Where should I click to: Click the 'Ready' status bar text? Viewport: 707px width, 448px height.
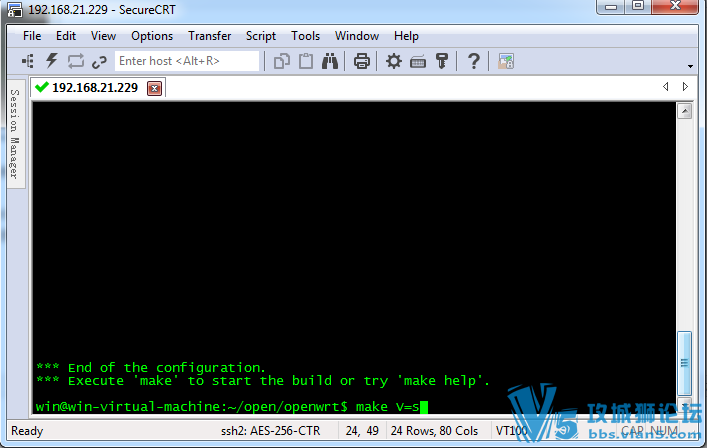[x=27, y=431]
